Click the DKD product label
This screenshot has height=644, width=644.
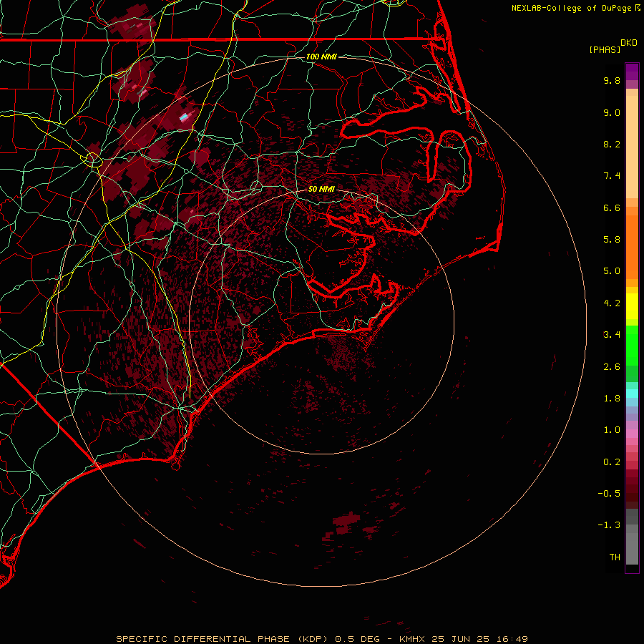(629, 43)
